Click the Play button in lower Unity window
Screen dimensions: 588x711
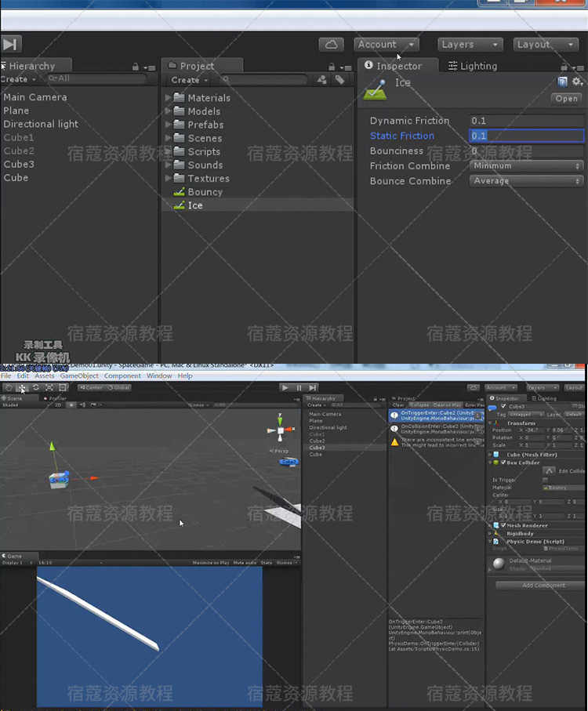point(285,388)
